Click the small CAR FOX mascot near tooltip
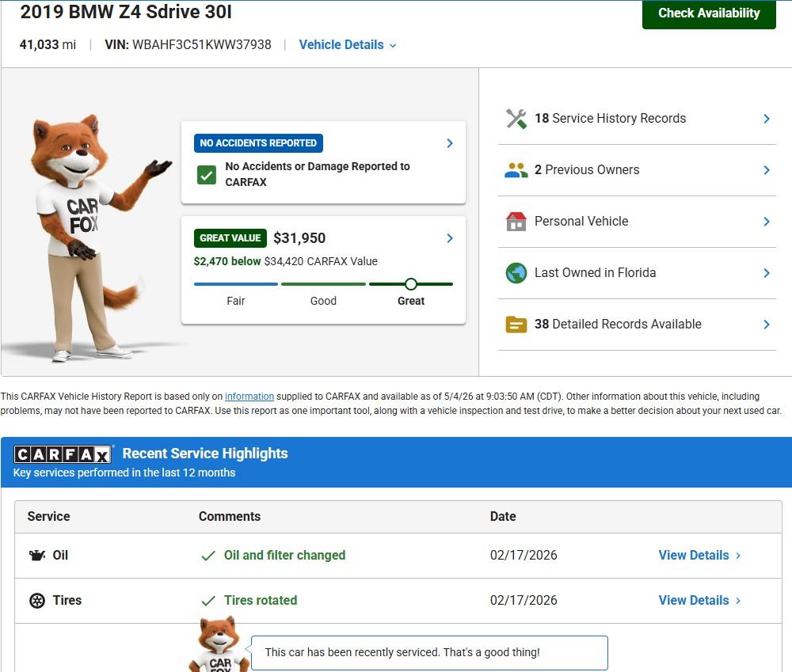The height and width of the screenshot is (672, 792). [219, 644]
